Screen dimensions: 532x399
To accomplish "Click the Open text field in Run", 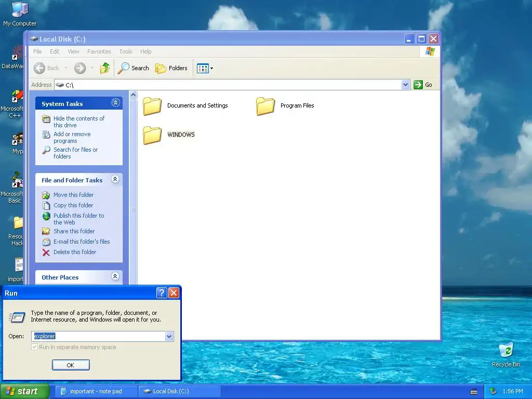I will (98, 336).
